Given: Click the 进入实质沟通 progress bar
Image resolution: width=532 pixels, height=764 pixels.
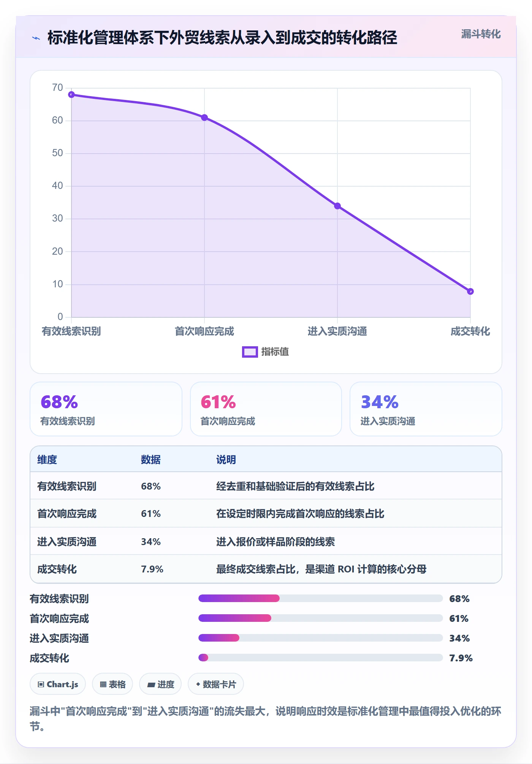Looking at the screenshot, I should 320,638.
